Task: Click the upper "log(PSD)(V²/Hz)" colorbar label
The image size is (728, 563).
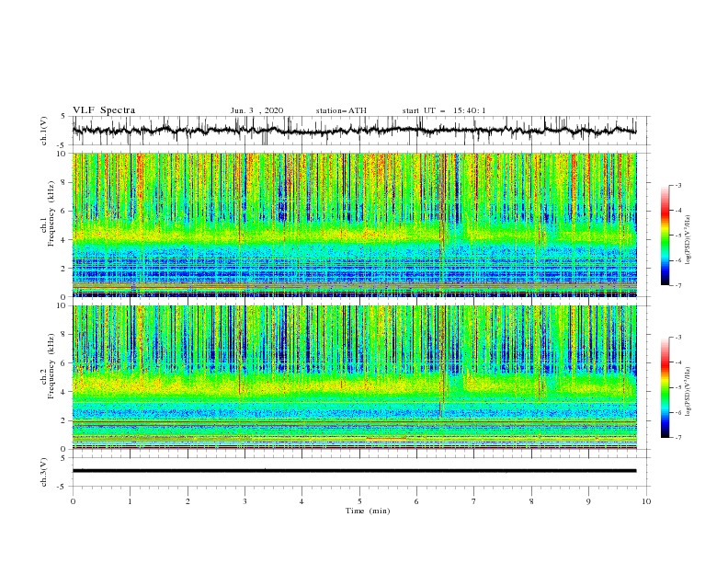Action: pos(688,240)
